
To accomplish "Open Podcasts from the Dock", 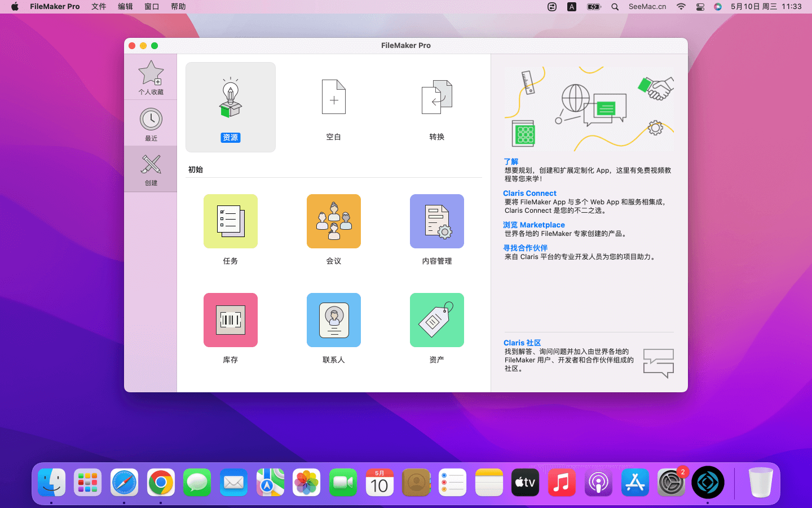I will coord(598,483).
